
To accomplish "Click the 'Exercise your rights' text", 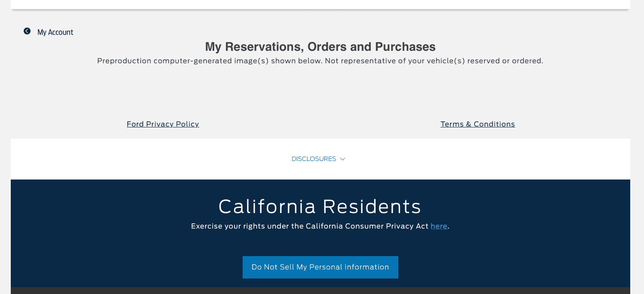I will coord(228,226).
